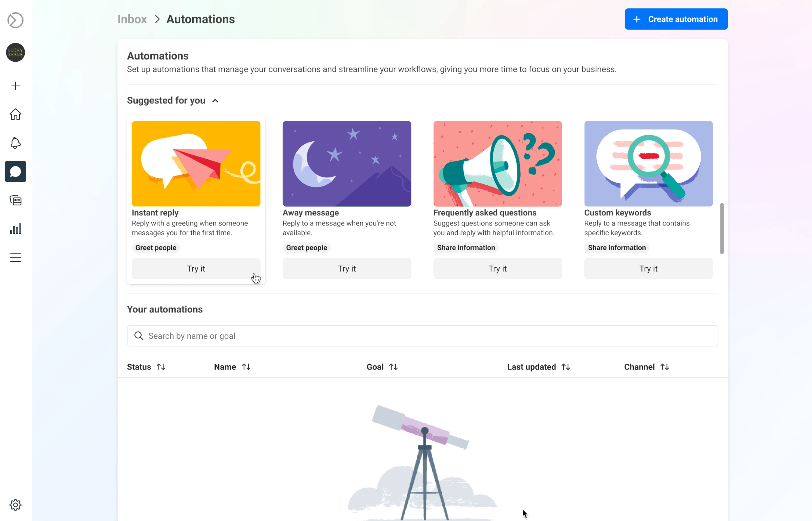Click Try it for Away message
This screenshot has width=812, height=521.
[347, 269]
